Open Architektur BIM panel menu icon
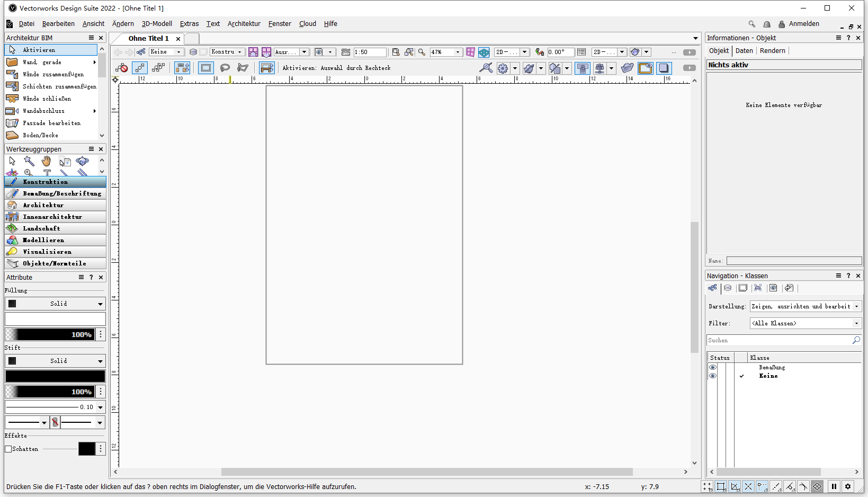 click(91, 38)
